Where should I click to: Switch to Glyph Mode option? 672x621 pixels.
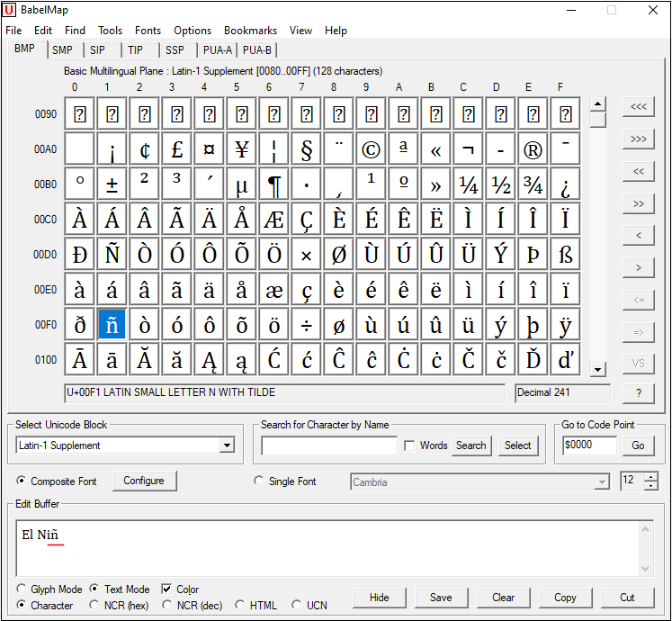point(21,589)
